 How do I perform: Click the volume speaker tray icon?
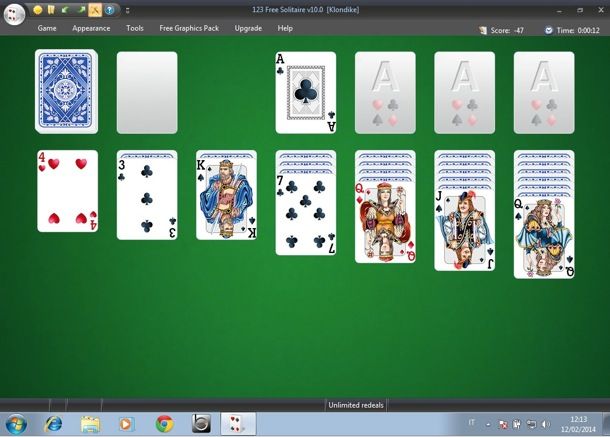tap(546, 425)
